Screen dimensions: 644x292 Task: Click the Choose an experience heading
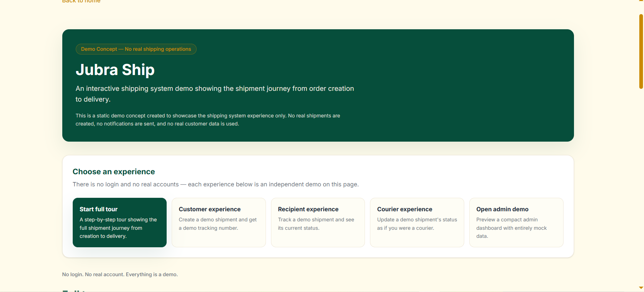114,172
